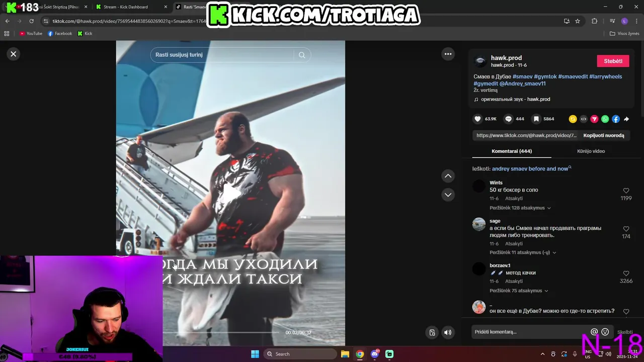Viewport: 644px width, 362px height.
Task: Click the Skelbti post button
Action: pyautogui.click(x=625, y=332)
